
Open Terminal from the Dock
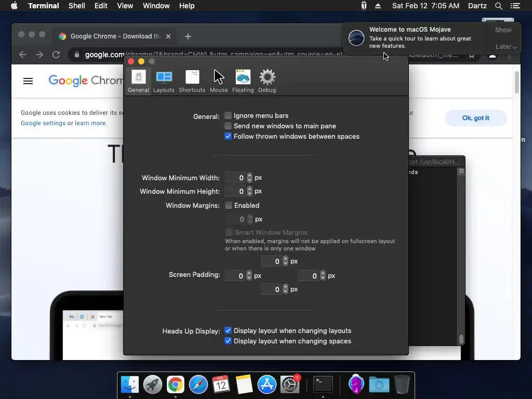tap(323, 384)
